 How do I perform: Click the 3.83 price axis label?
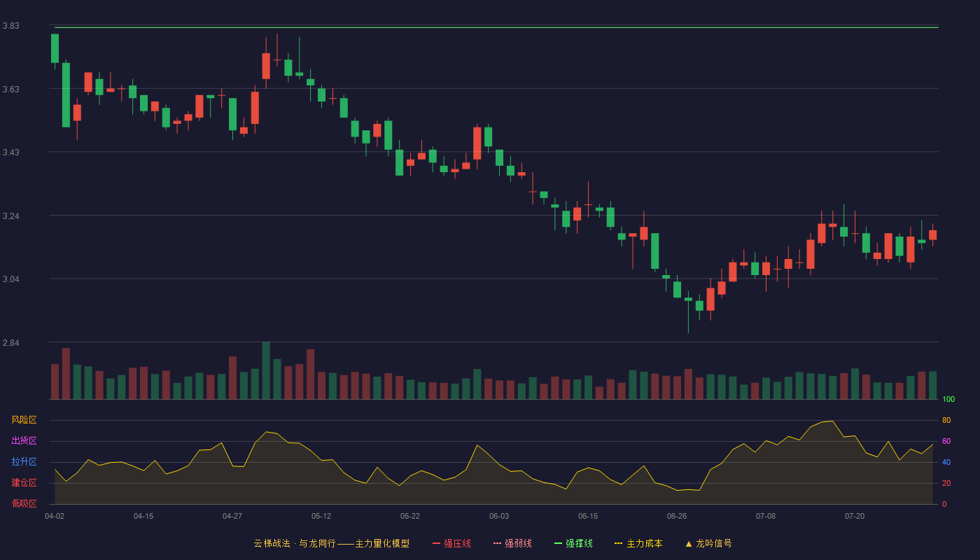pyautogui.click(x=11, y=26)
